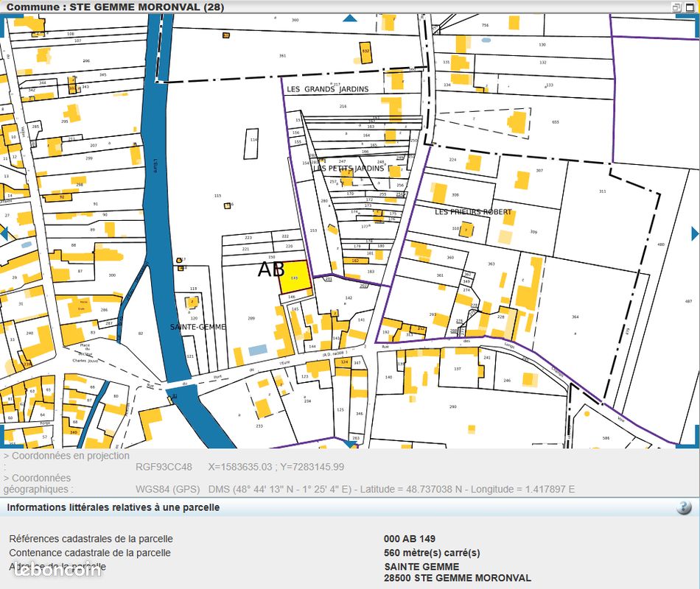700x589 pixels.
Task: Click the 560 mètre(s) carré(s) value
Action: pos(432,552)
